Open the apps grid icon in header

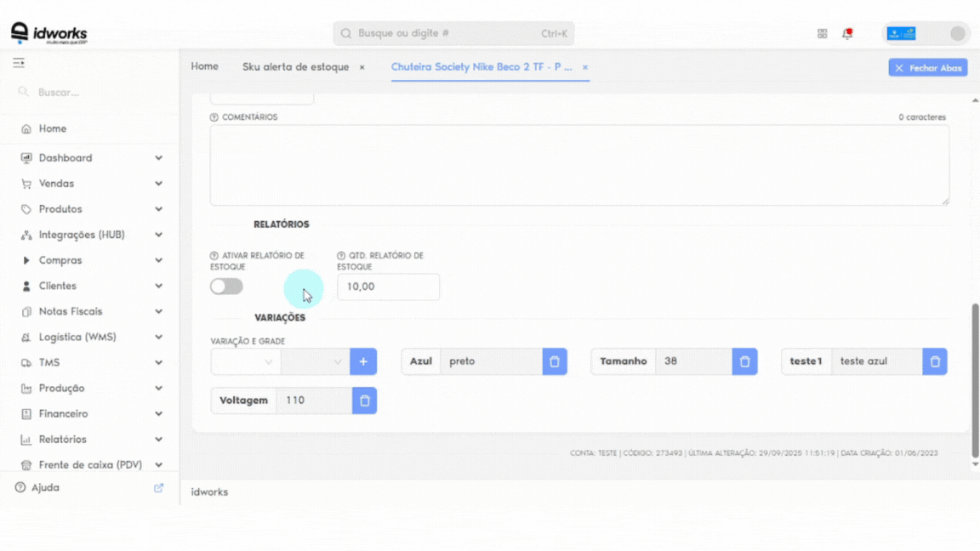click(x=822, y=34)
